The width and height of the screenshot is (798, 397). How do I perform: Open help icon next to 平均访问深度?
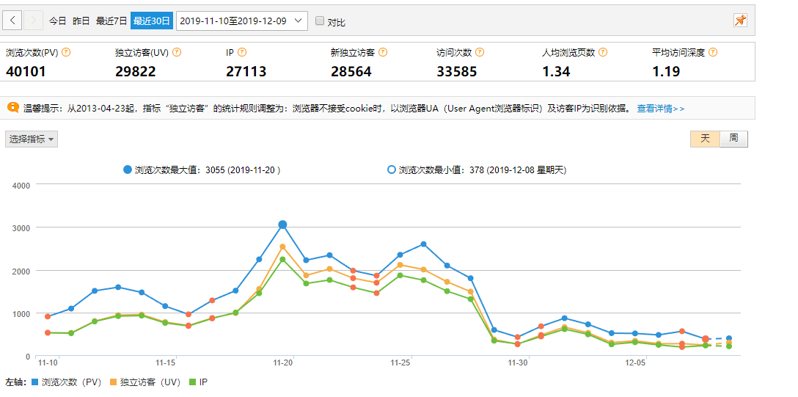(713, 52)
